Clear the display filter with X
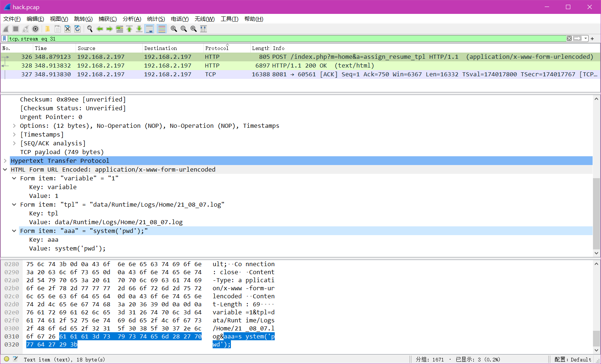This screenshot has width=601, height=364. pos(569,39)
